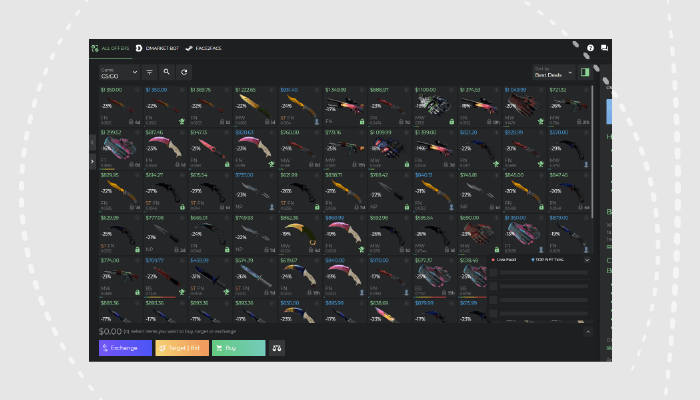This screenshot has width=700, height=400.
Task: Select the $1 100.00 gloves card
Action: tap(434, 106)
